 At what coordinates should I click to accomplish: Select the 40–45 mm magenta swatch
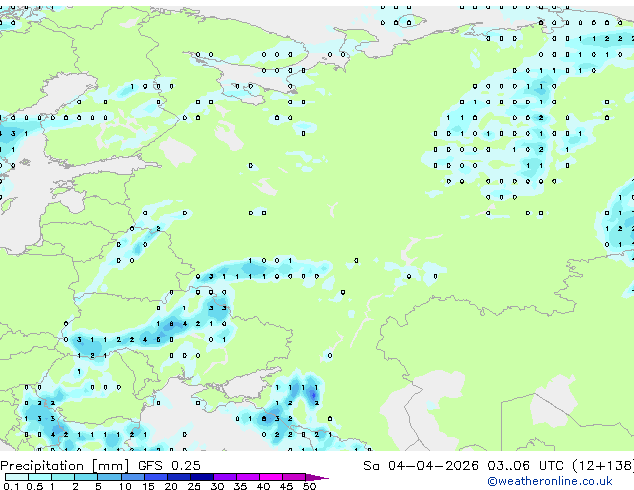(271, 477)
